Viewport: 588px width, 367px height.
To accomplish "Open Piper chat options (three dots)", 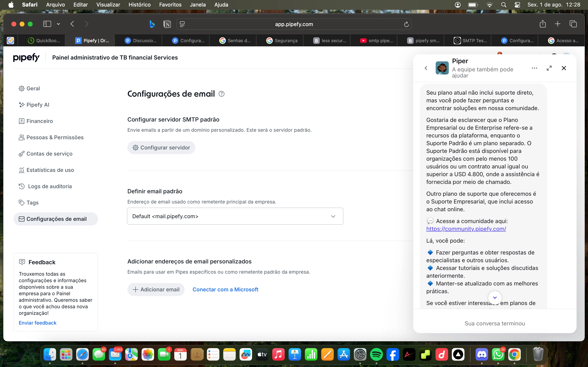I will [534, 68].
